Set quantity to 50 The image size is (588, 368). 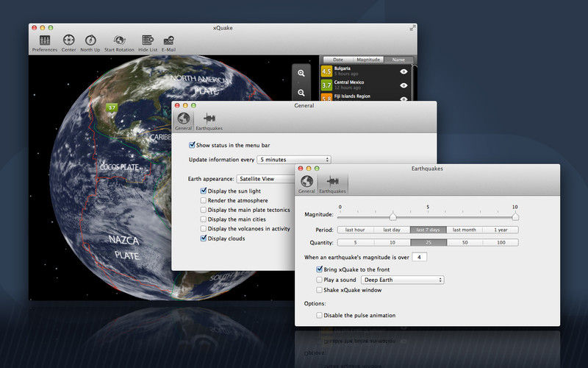click(x=465, y=243)
